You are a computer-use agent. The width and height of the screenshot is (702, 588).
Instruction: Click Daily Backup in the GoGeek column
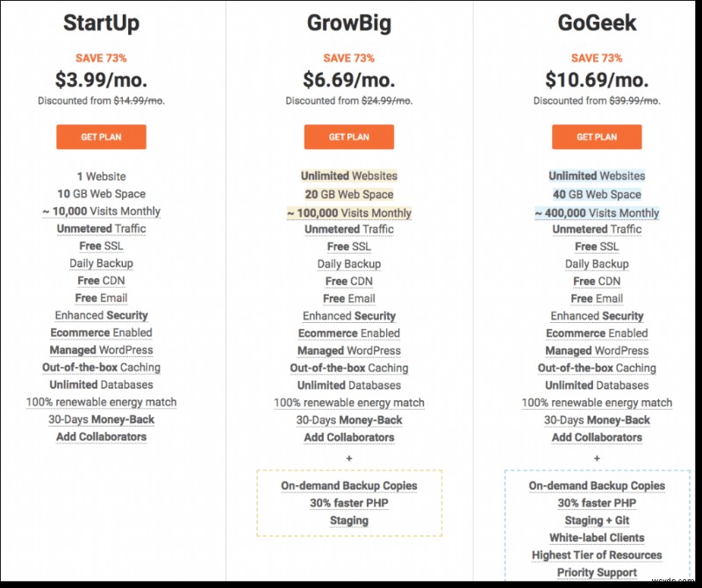597,264
